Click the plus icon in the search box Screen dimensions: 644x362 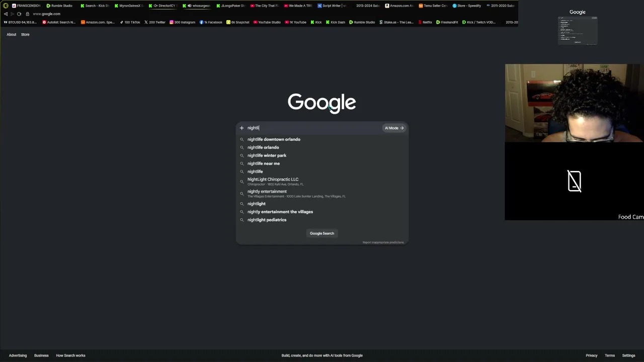pyautogui.click(x=242, y=128)
